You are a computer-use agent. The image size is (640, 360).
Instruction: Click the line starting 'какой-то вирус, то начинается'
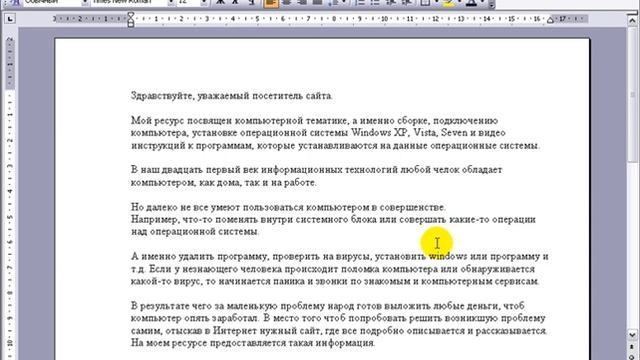point(335,281)
